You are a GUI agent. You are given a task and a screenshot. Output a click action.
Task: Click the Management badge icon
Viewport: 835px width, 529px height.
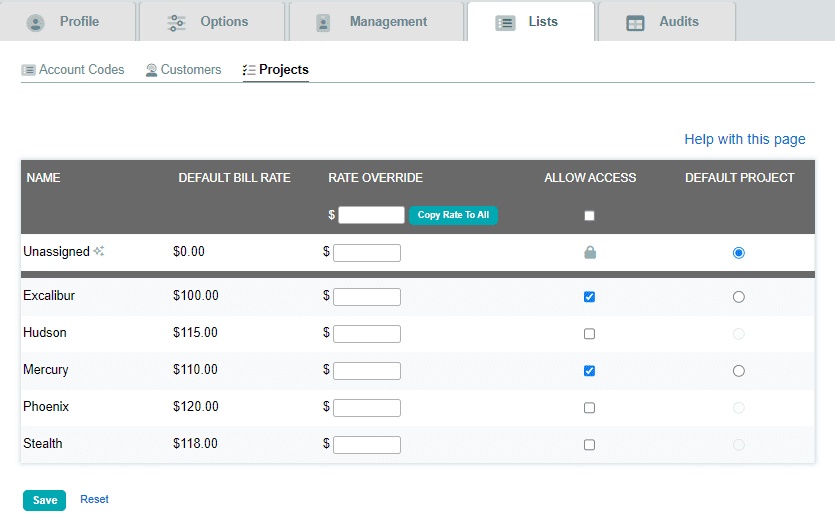coord(323,23)
